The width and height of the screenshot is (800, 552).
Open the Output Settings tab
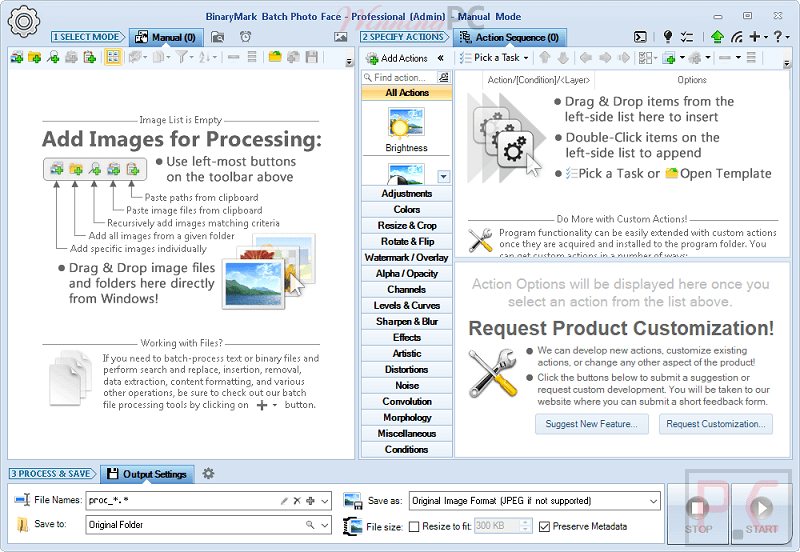pos(147,474)
